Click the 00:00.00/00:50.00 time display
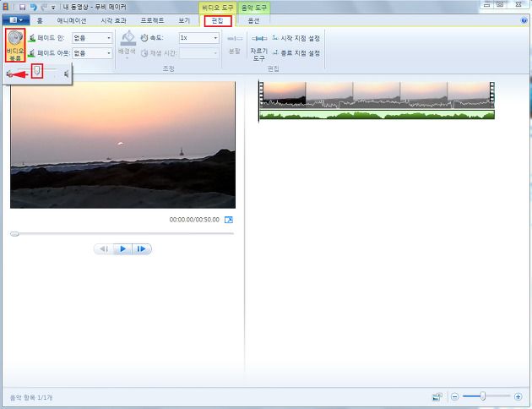The height and width of the screenshot is (409, 532). point(194,220)
